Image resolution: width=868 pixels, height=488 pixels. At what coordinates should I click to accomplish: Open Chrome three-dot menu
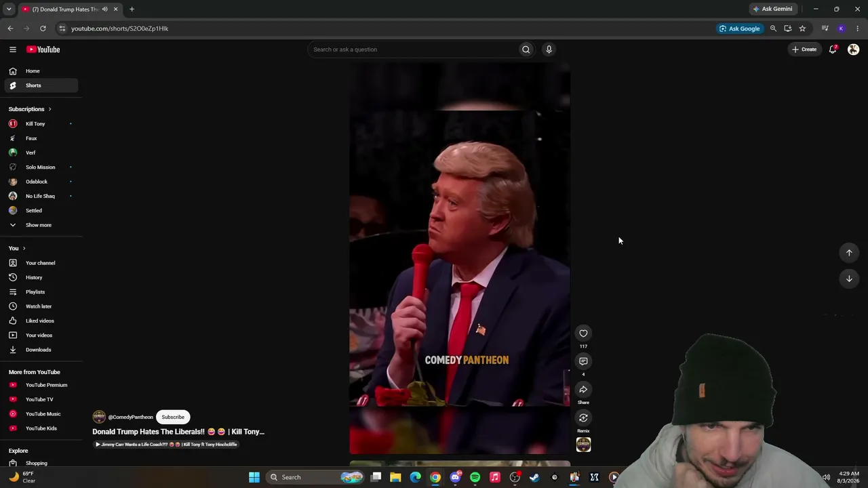[x=858, y=28]
